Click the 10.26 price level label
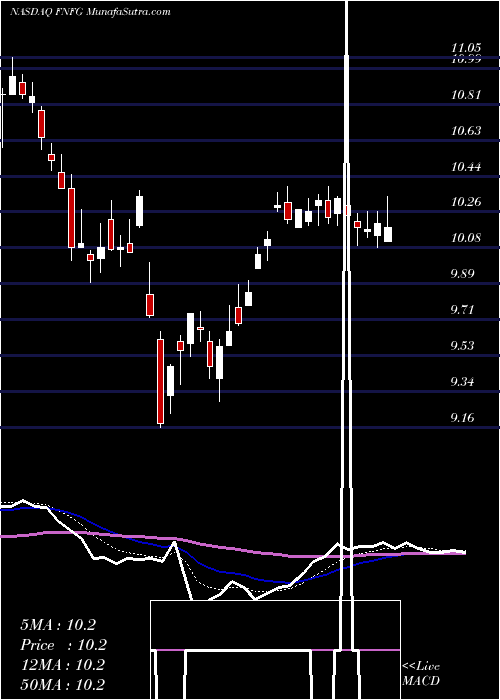This screenshot has width=500, height=700. tap(466, 202)
